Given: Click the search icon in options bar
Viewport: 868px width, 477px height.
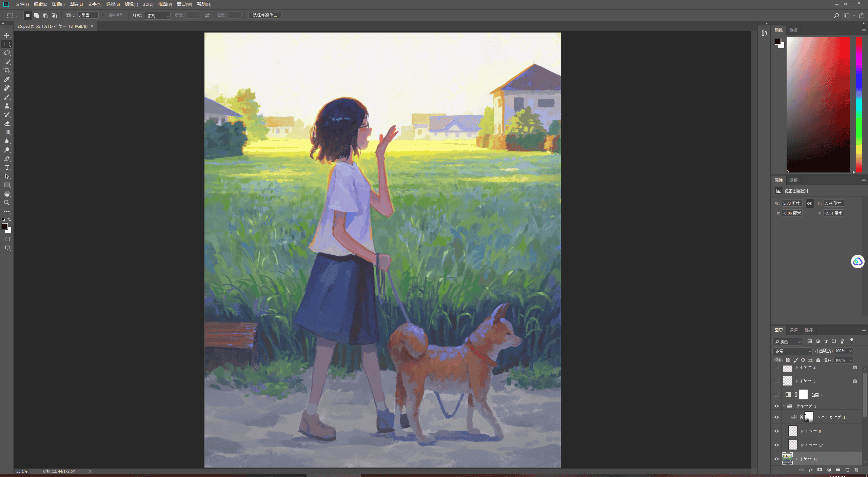Looking at the screenshot, I should (x=836, y=16).
